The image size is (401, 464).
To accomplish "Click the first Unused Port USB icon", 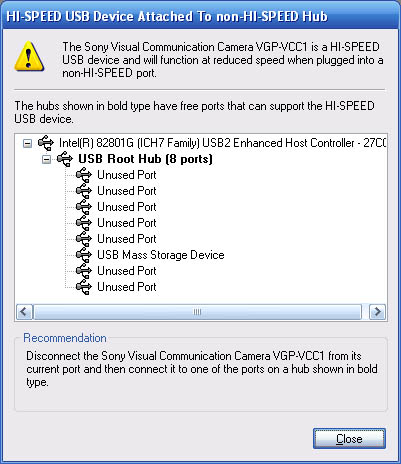I will (84, 175).
